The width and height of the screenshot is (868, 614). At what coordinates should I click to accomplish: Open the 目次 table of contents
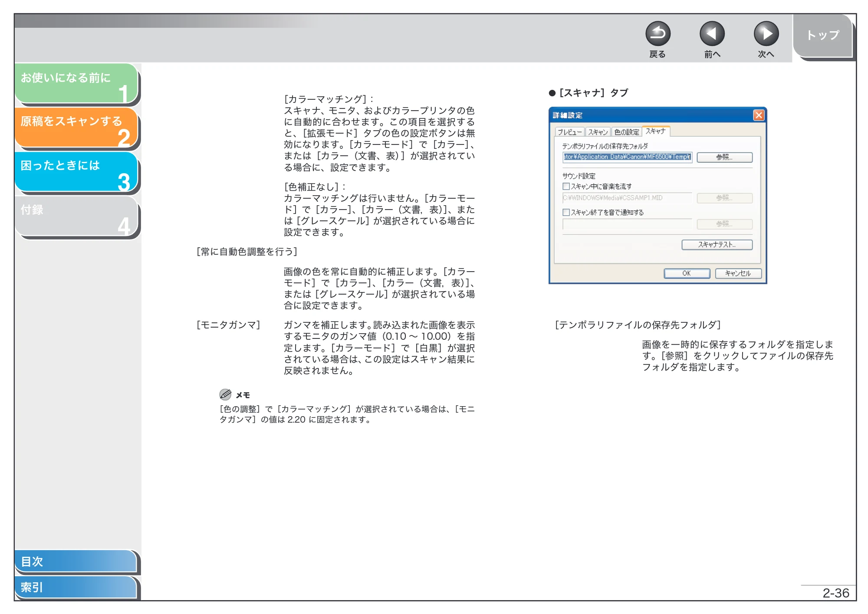coord(76,561)
